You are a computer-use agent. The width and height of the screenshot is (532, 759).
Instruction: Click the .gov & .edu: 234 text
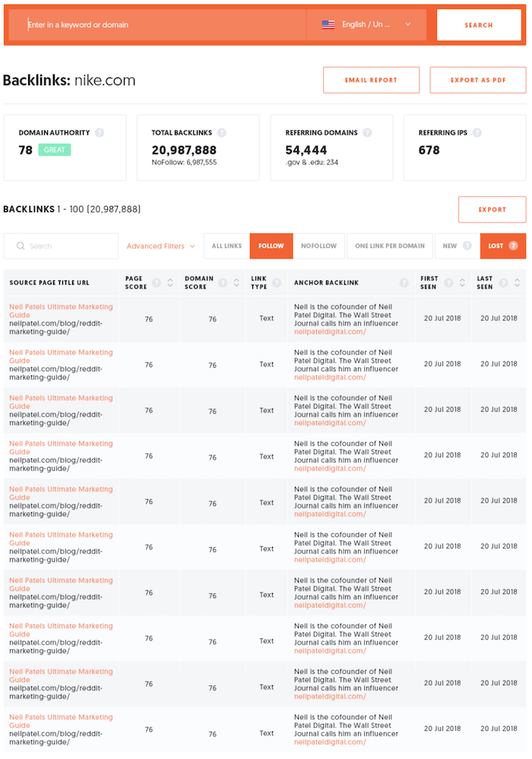312,163
